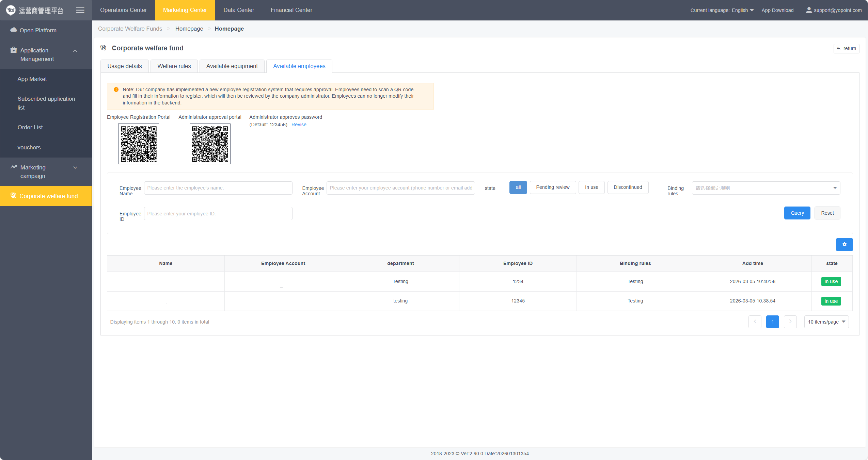Open vouchers in sidebar
The width and height of the screenshot is (868, 460).
pyautogui.click(x=46, y=147)
